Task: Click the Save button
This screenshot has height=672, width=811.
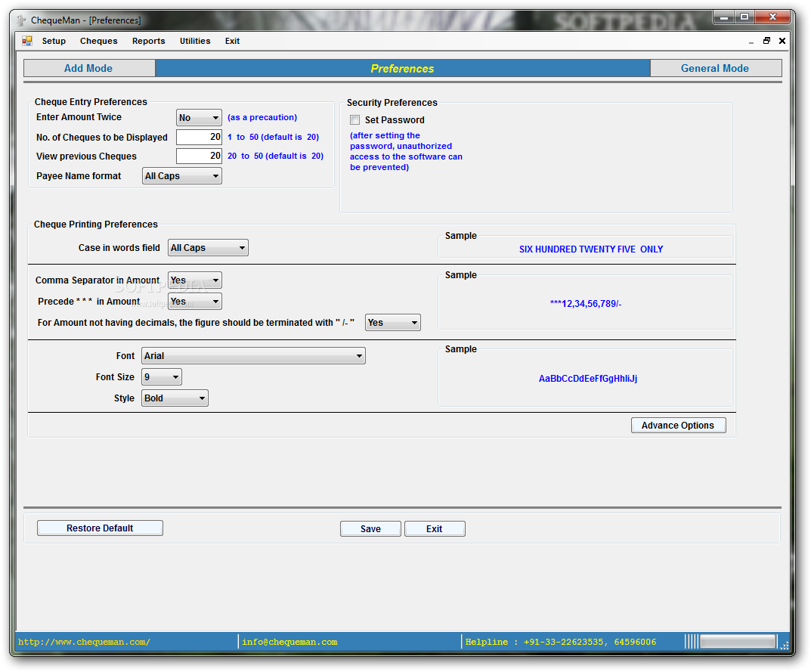Action: coord(370,528)
